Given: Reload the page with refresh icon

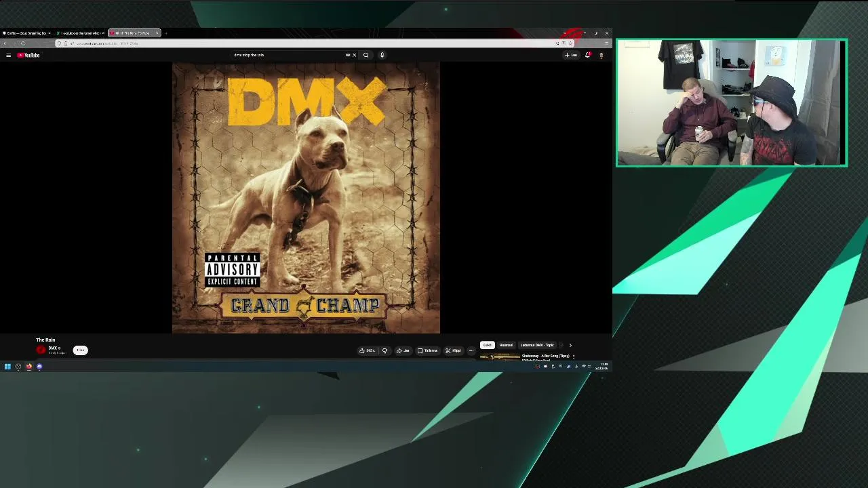Looking at the screenshot, I should coord(22,43).
